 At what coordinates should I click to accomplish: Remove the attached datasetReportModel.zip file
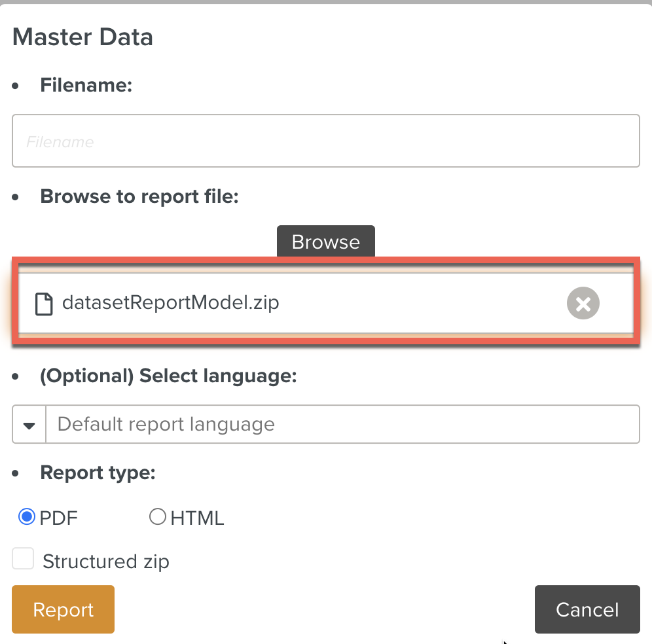point(583,302)
